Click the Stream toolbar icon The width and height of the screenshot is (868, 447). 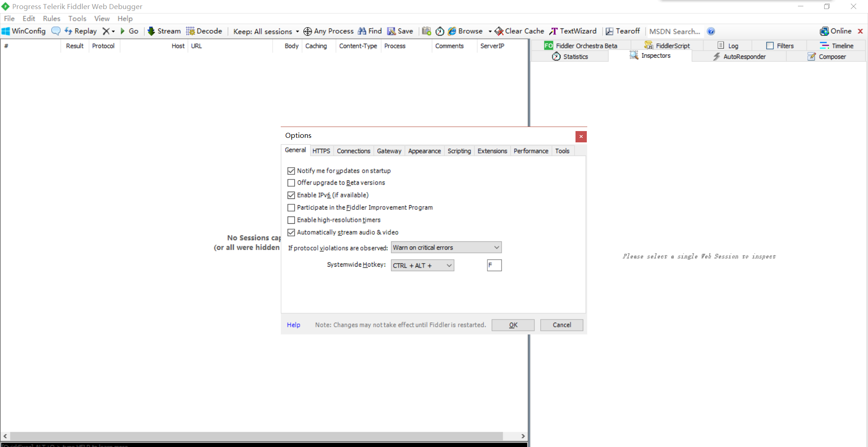151,31
